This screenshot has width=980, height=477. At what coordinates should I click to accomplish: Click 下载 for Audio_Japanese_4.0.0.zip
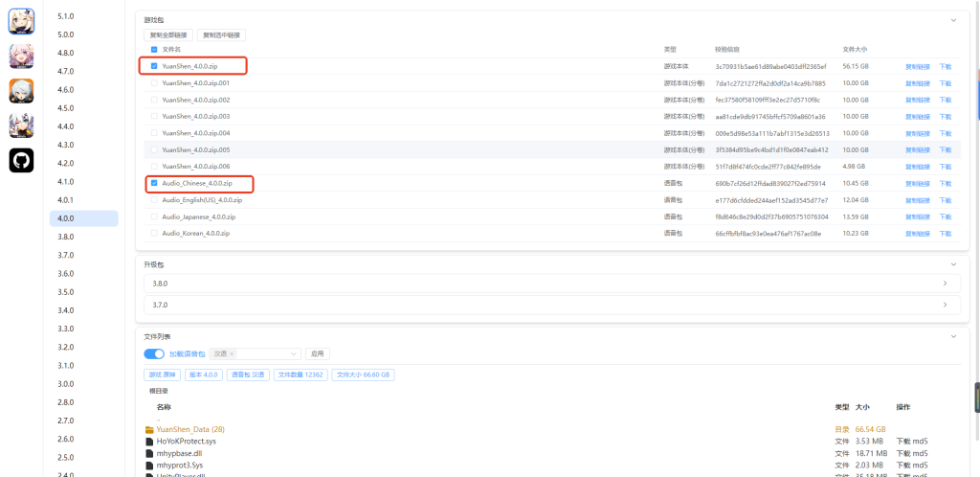[x=945, y=216]
